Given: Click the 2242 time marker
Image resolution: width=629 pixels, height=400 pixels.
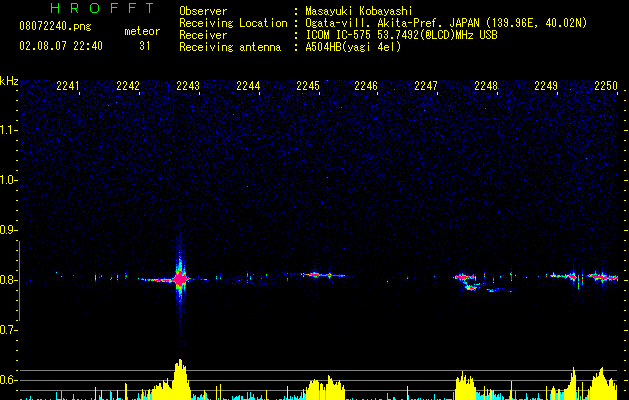Looking at the screenshot, I should coord(128,86).
